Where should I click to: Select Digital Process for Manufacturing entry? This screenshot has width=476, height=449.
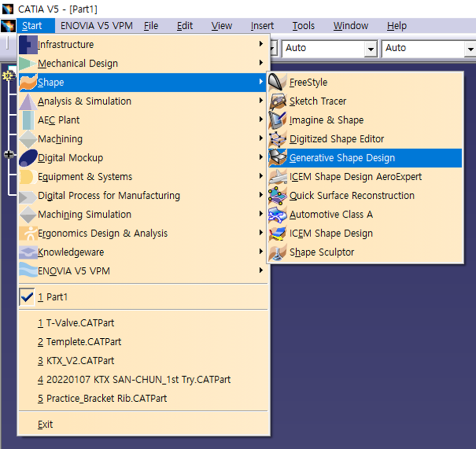[143, 196]
